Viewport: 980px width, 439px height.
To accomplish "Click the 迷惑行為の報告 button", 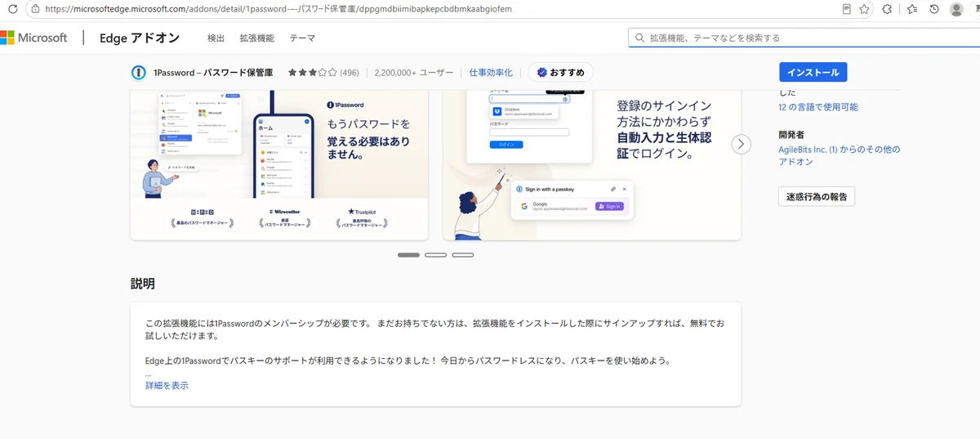I will point(817,196).
